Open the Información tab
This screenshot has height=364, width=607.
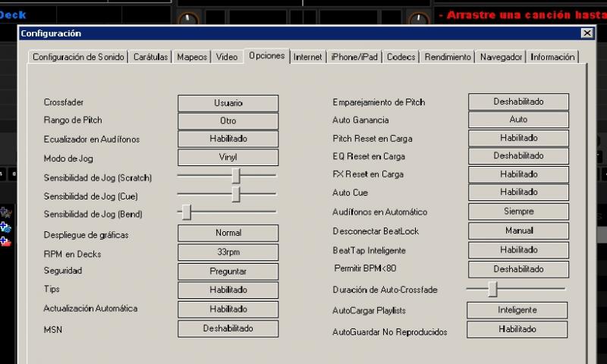pyautogui.click(x=552, y=57)
